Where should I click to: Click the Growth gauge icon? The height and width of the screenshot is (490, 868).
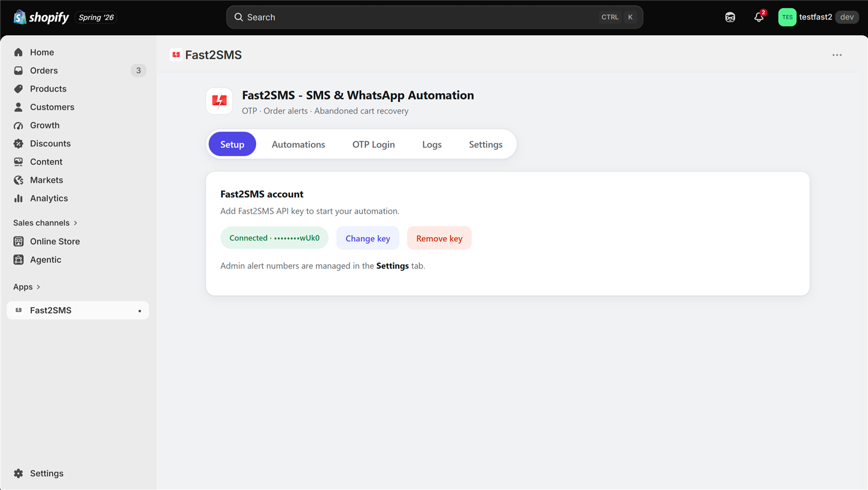coord(18,125)
